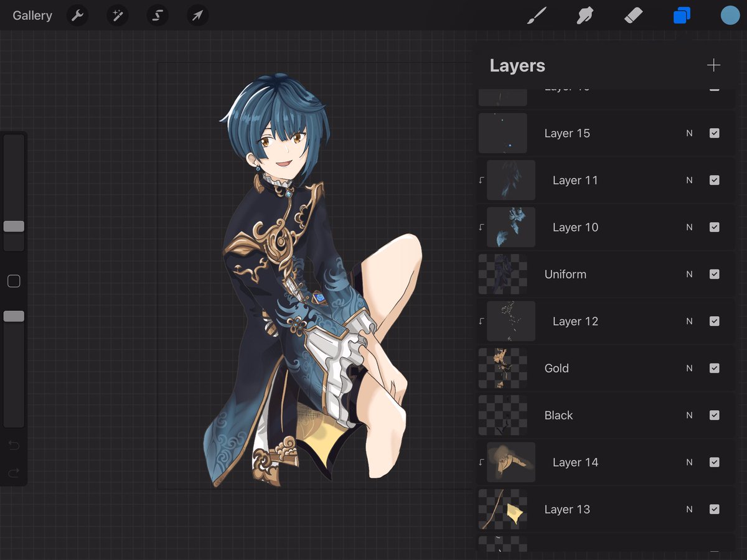Open the active color circle
Screen dimensions: 747x560
pos(730,16)
